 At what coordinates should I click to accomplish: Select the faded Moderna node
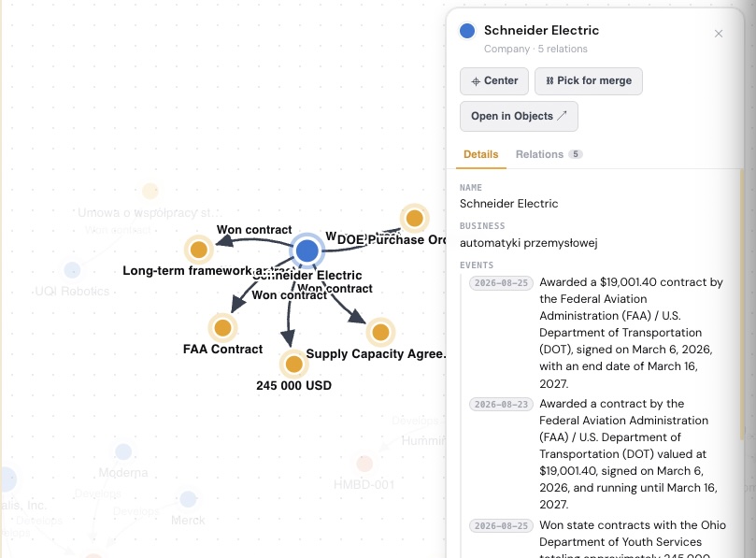[123, 451]
